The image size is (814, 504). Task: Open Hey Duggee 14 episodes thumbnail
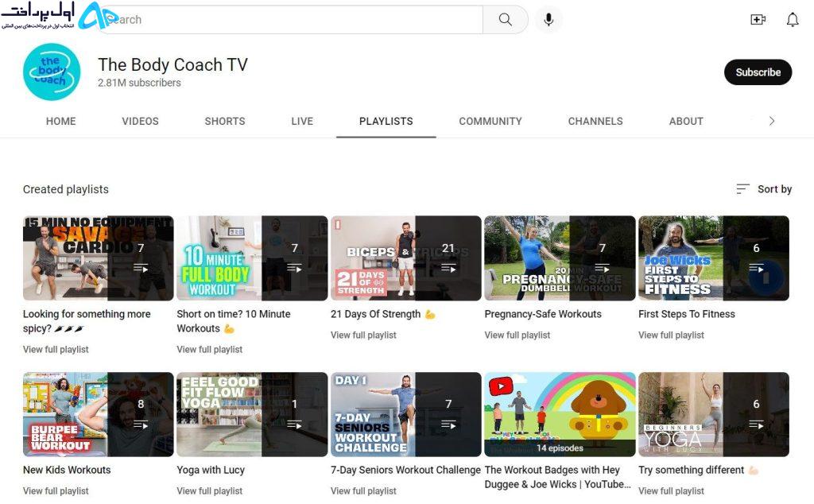point(560,414)
